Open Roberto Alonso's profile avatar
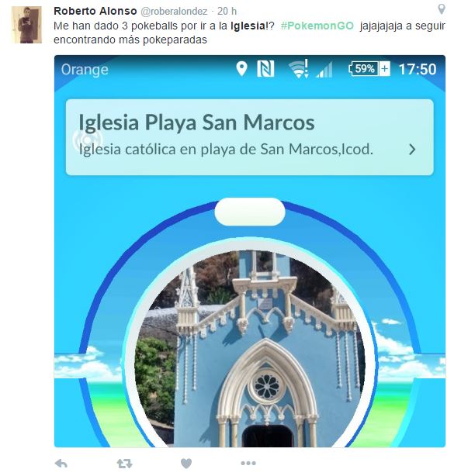 [26, 25]
